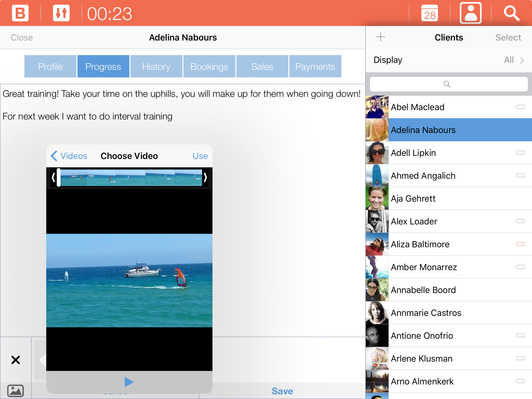Click the clients person icon
The image size is (532, 399).
click(x=470, y=13)
